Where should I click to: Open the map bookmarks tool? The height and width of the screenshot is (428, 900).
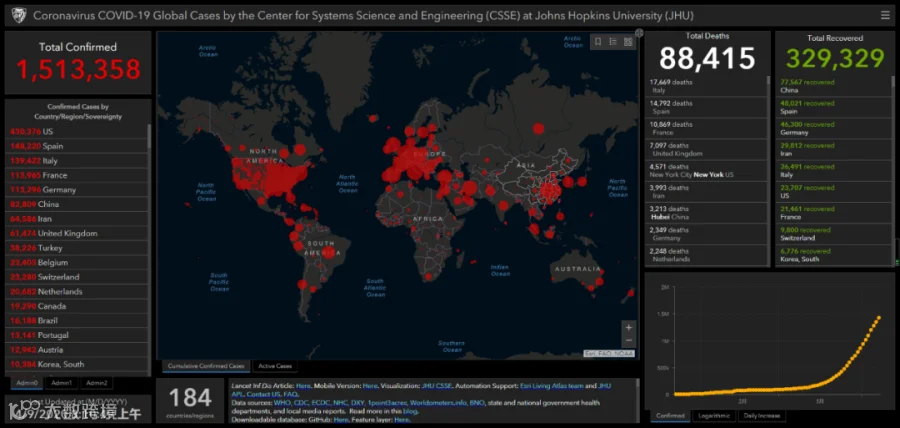(x=598, y=41)
